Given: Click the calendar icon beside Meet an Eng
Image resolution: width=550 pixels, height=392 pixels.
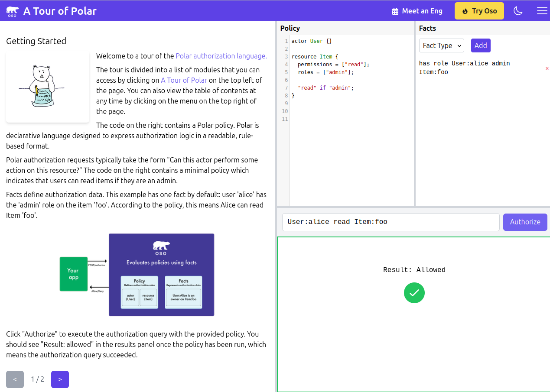Looking at the screenshot, I should pyautogui.click(x=395, y=11).
